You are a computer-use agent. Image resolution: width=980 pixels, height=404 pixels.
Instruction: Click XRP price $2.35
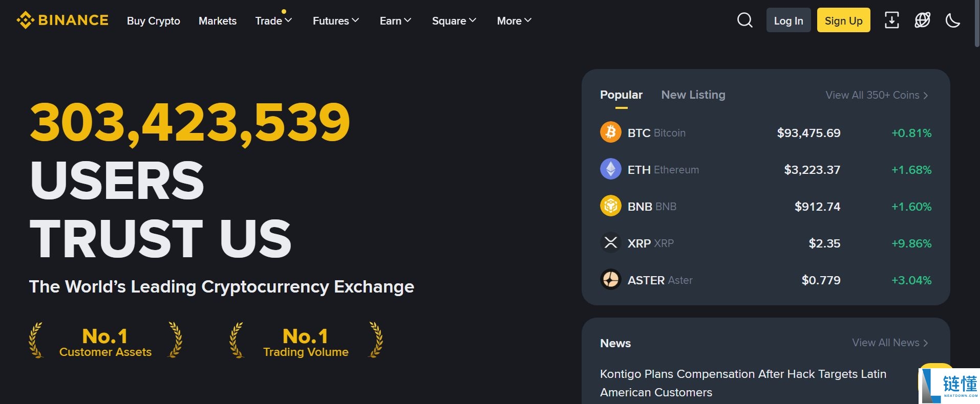pyautogui.click(x=824, y=243)
